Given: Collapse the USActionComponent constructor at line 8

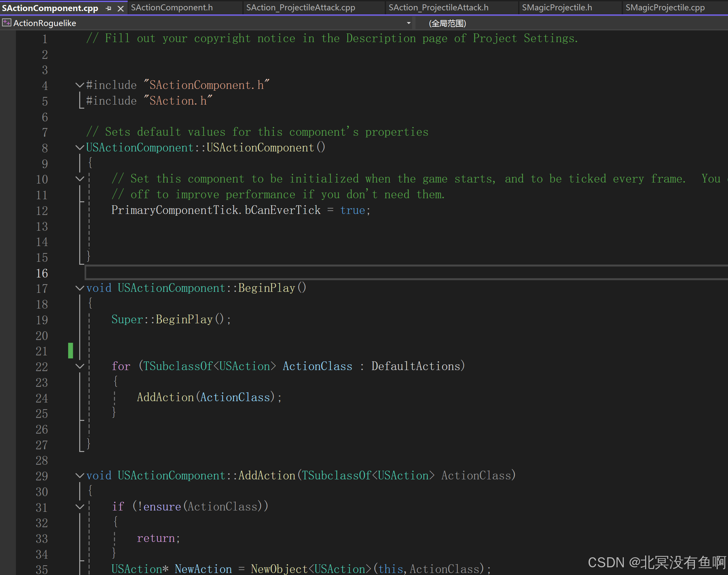Looking at the screenshot, I should [x=80, y=147].
